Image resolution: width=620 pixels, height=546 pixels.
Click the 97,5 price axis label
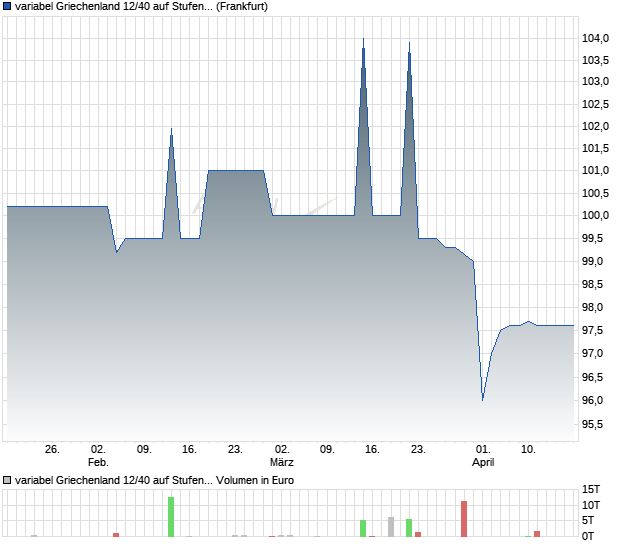(x=592, y=330)
